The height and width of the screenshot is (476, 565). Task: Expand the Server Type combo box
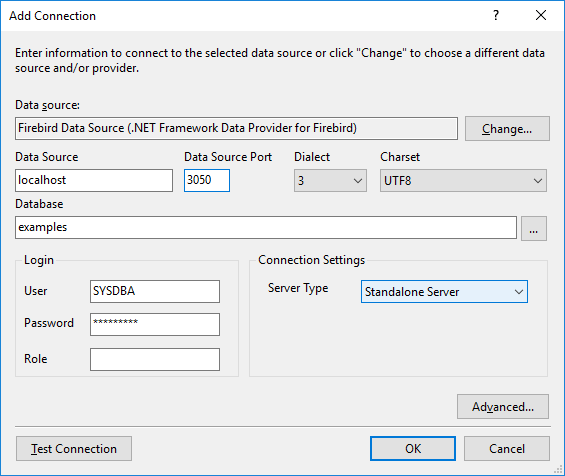pyautogui.click(x=444, y=292)
